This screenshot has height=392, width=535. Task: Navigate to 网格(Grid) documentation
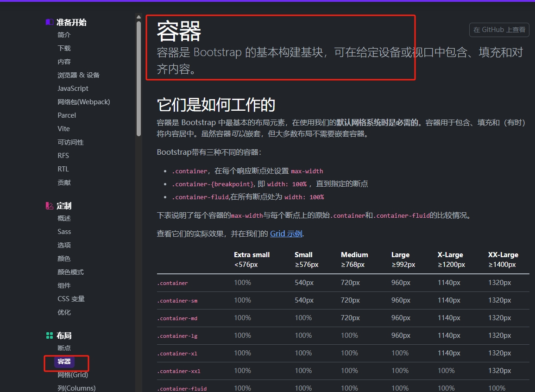pos(72,375)
